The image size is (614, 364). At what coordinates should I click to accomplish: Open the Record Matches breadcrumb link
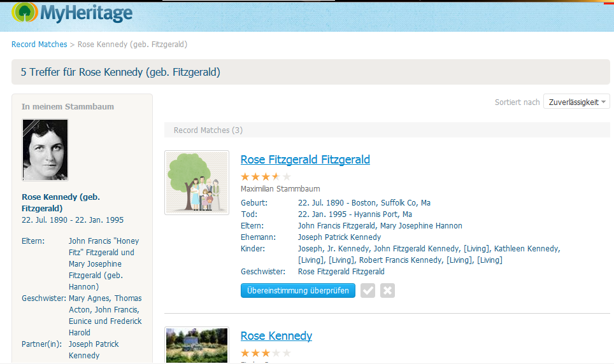point(39,45)
